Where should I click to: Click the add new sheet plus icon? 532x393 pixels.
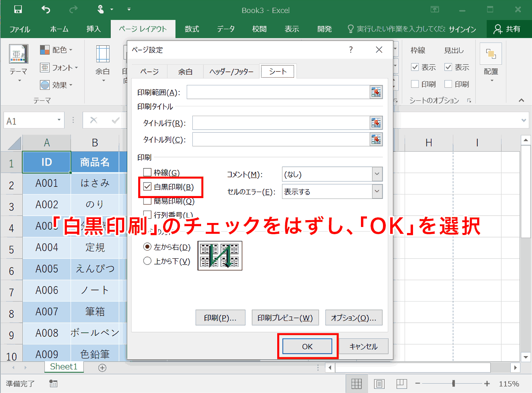coord(102,368)
